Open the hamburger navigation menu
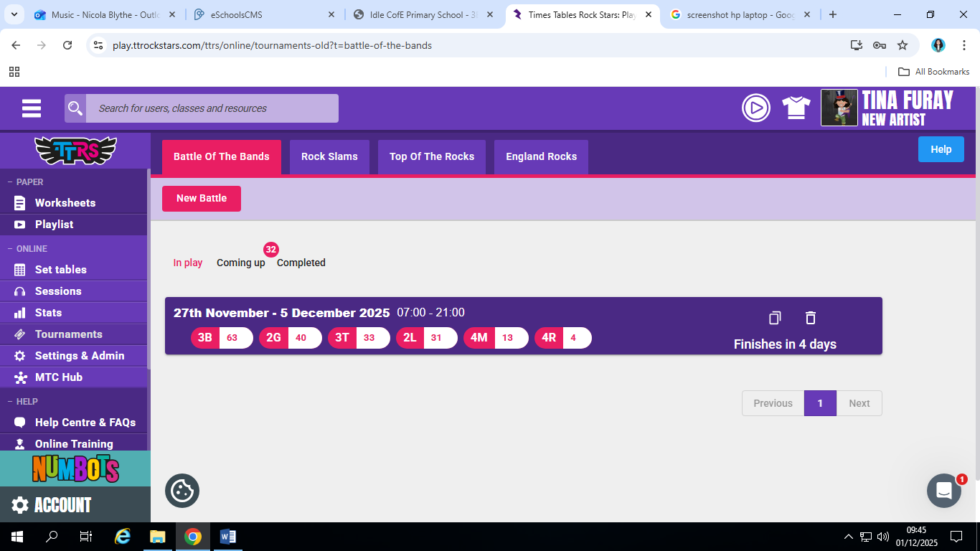Screen dimensions: 980x551 click(x=31, y=108)
